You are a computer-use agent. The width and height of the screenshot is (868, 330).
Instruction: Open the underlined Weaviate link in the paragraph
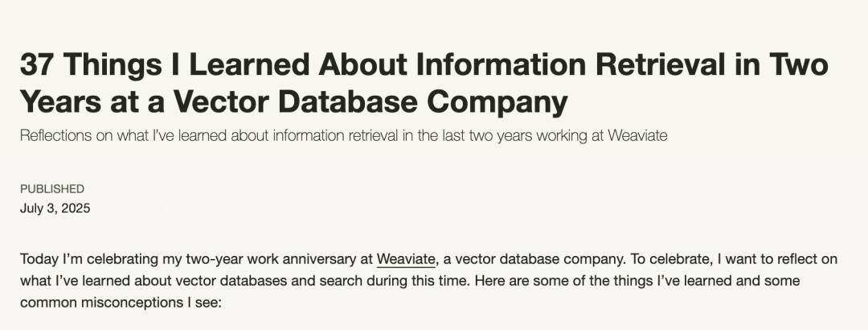coord(406,259)
